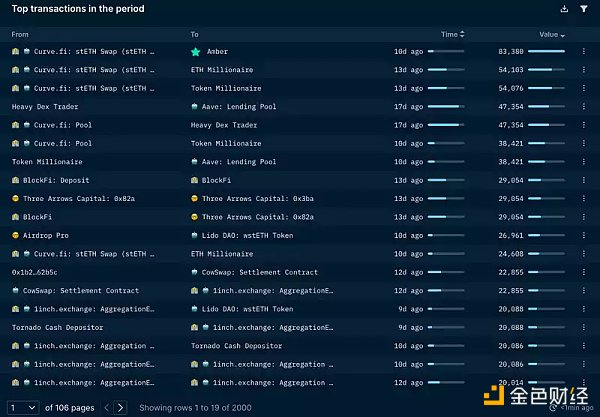Viewport: 600px width, 417px height.
Task: Open three-dot menu for the 83,380 row
Action: pyautogui.click(x=584, y=51)
